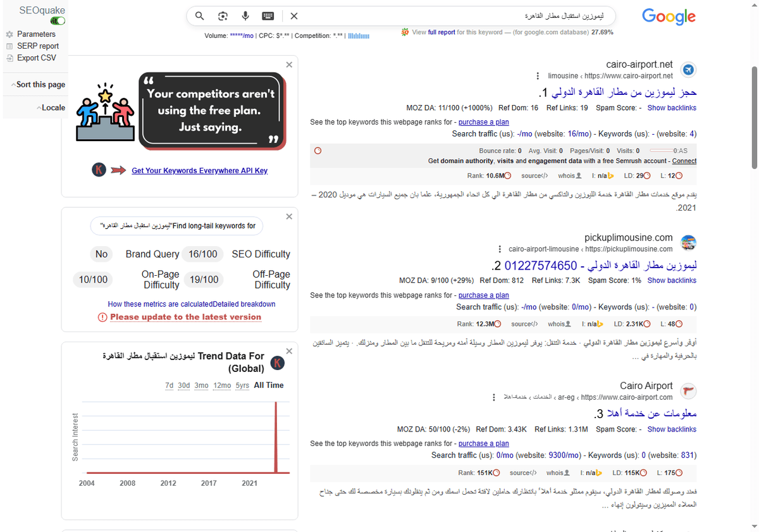The image size is (759, 532).
Task: Click purchase a plan in first result
Action: tap(484, 122)
